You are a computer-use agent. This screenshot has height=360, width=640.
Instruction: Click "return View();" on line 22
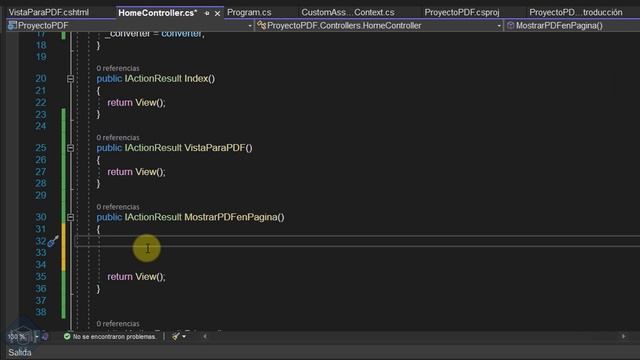click(x=136, y=102)
